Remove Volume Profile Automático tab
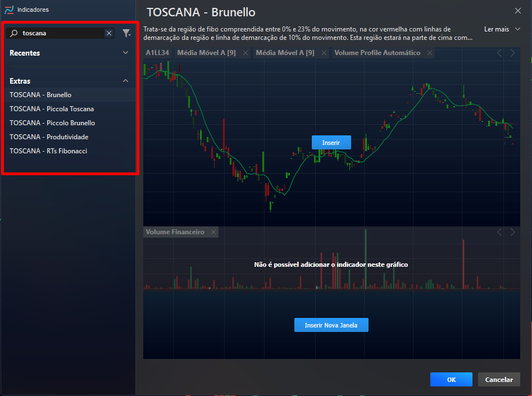This screenshot has width=532, height=396. click(x=430, y=53)
